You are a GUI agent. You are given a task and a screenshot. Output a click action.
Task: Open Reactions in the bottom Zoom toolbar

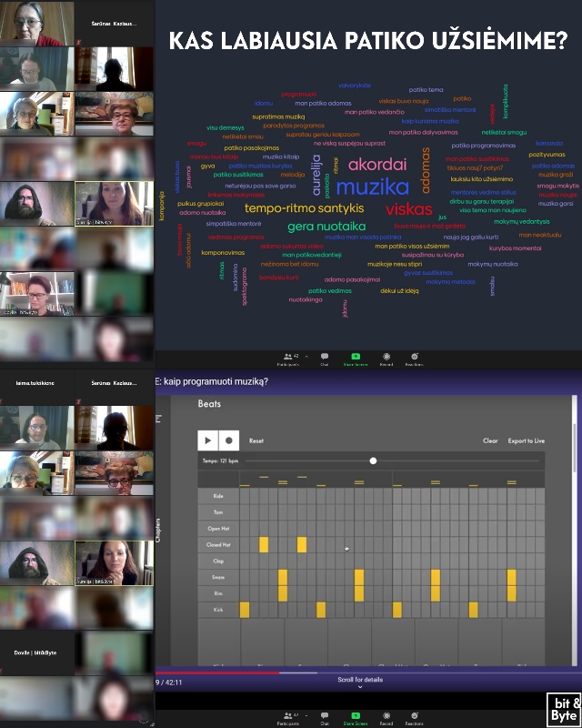point(414,716)
